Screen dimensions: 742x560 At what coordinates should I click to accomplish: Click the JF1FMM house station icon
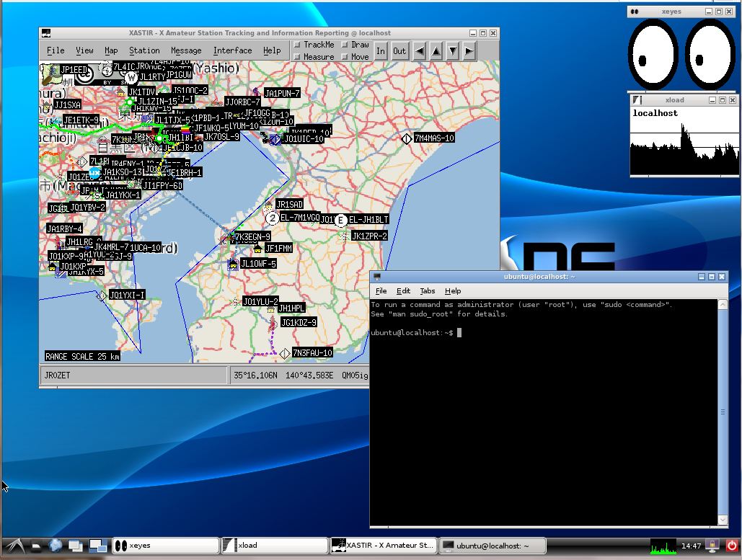tap(257, 249)
